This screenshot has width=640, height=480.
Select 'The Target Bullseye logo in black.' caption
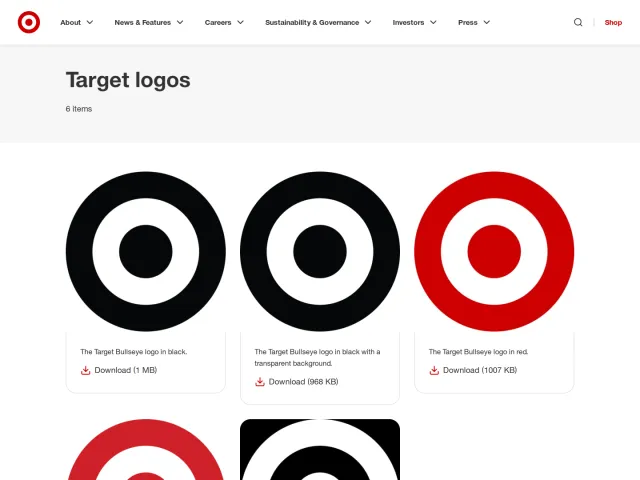(x=134, y=352)
